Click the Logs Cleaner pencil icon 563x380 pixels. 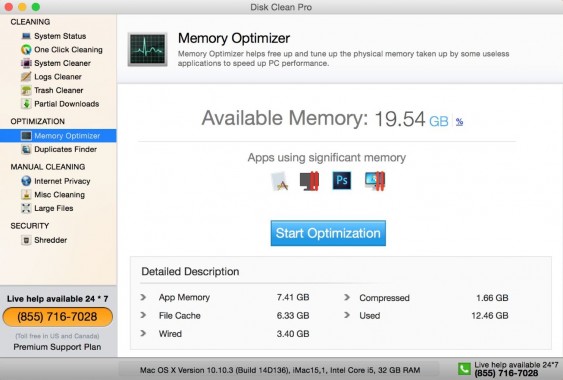click(x=26, y=77)
